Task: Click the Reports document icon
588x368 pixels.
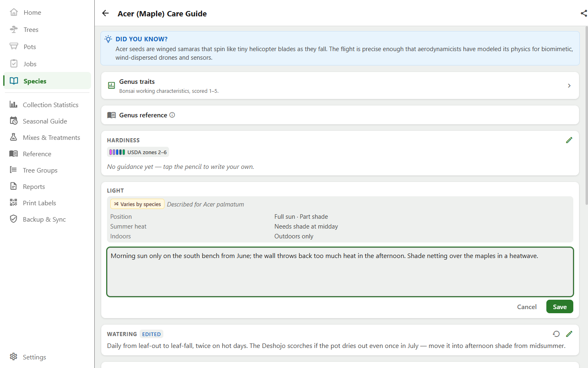Action: 13,186
